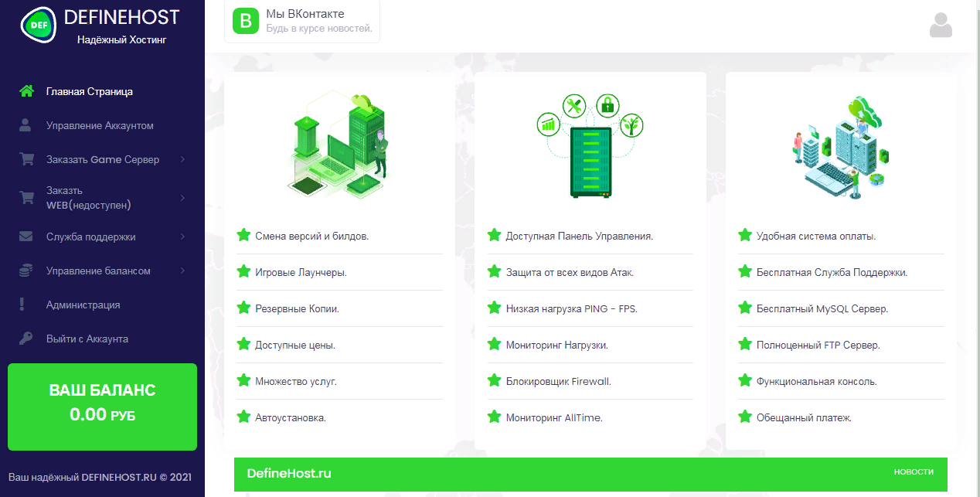Screen dimensions: 980x497
Task: Click the НОВОСТИ link in green bar
Action: [914, 471]
